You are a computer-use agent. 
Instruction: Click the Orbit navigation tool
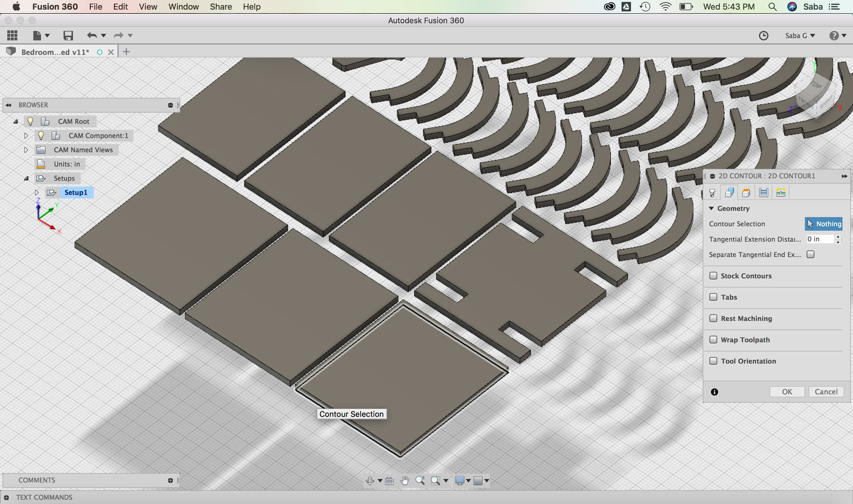click(x=370, y=480)
